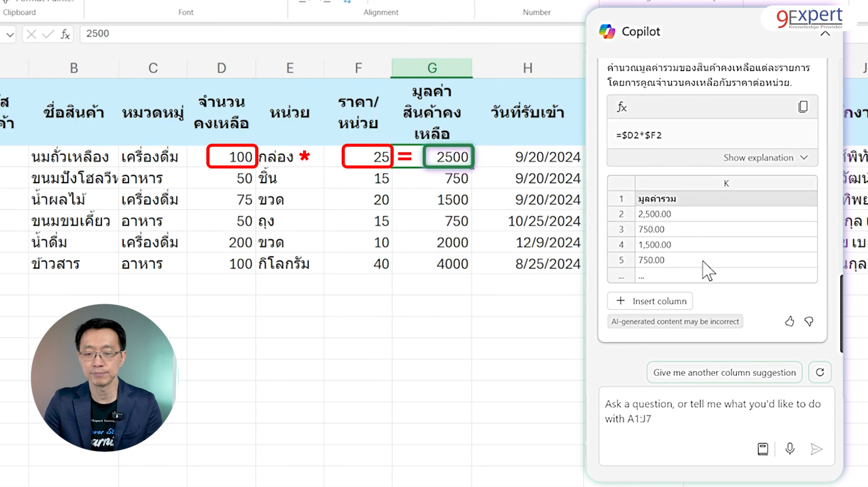The image size is (868, 487).
Task: Refresh the column suggestion
Action: [820, 372]
